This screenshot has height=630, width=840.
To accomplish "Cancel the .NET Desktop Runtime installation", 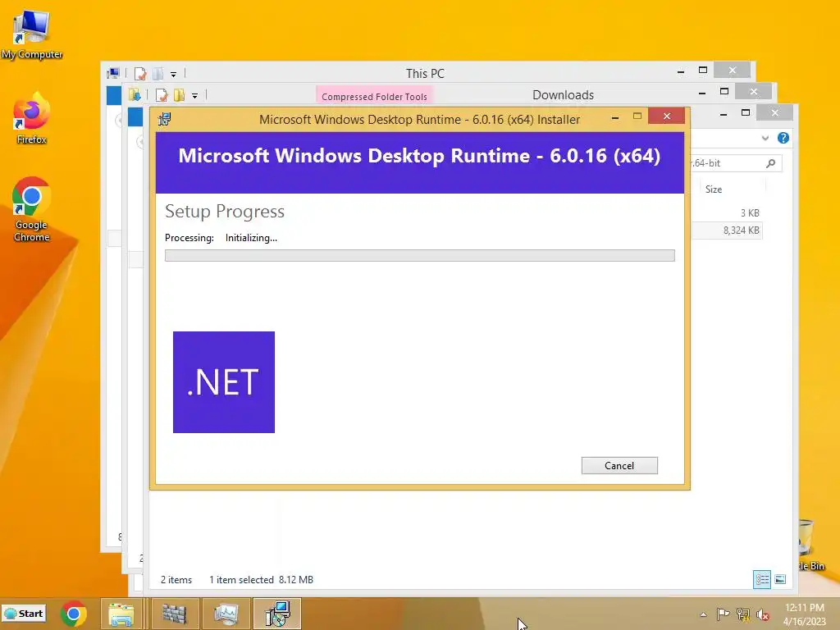I will [619, 466].
